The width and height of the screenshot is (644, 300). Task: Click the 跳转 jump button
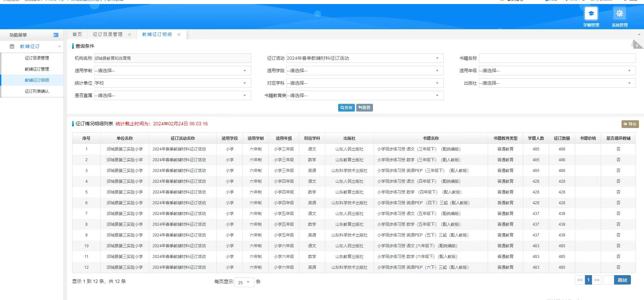pos(622,280)
